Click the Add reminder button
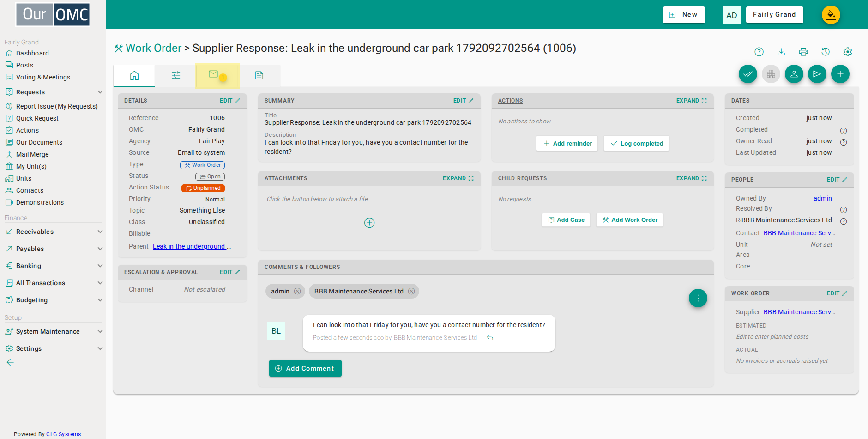This screenshot has width=868, height=439. coord(567,143)
